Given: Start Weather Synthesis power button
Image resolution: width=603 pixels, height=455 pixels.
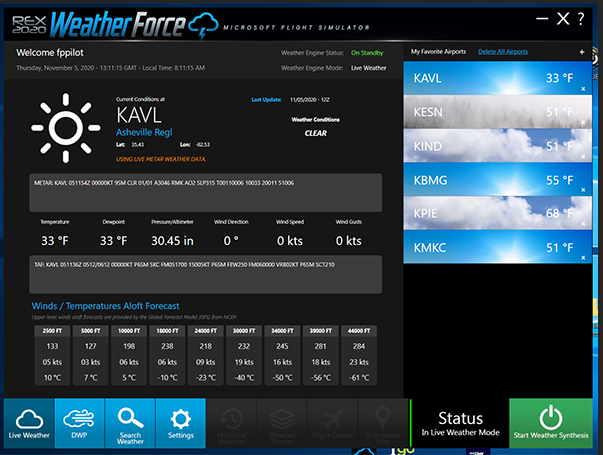Looking at the screenshot, I should click(x=551, y=423).
